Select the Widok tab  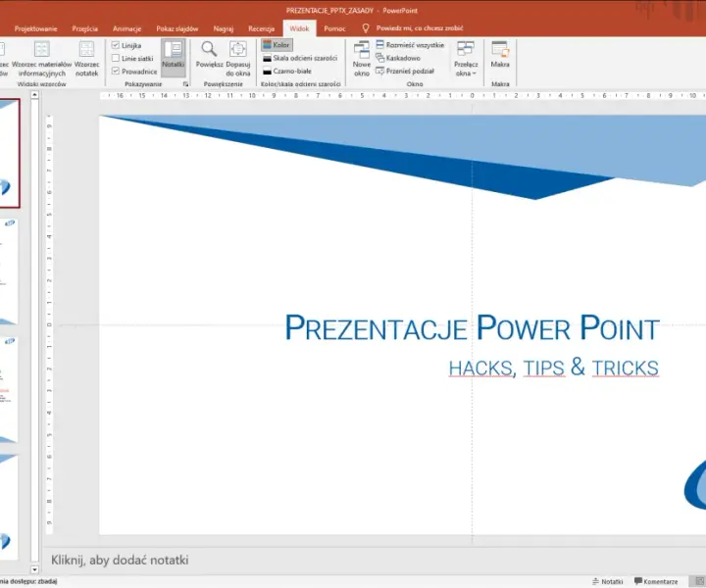(299, 28)
